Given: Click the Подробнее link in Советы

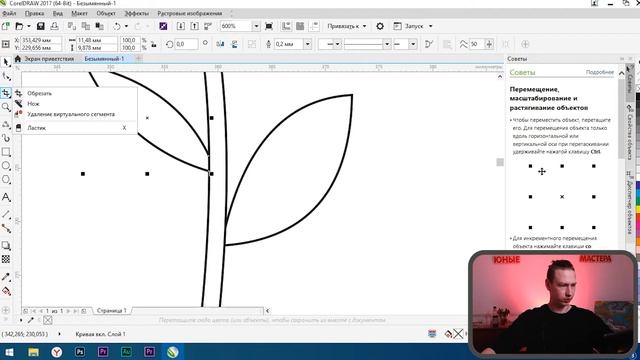Looking at the screenshot, I should click(600, 72).
